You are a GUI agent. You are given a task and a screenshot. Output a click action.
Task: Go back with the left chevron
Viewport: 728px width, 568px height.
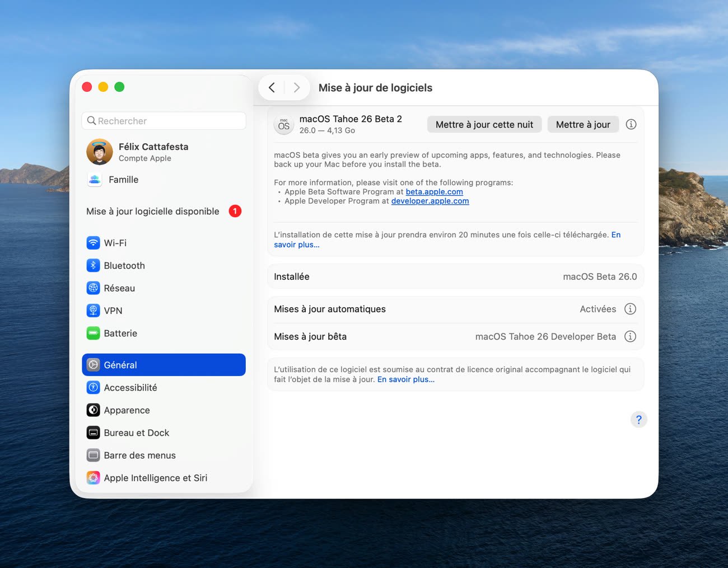pos(272,87)
